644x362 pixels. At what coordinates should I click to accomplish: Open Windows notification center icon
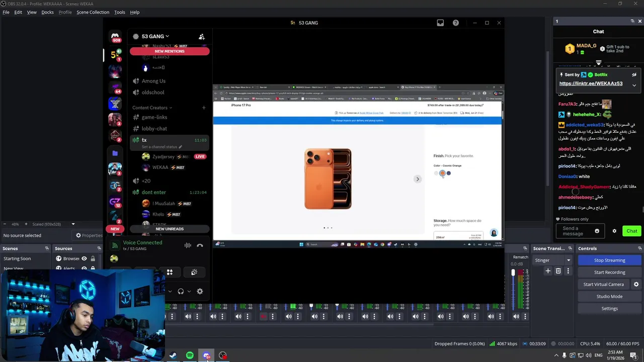click(633, 355)
